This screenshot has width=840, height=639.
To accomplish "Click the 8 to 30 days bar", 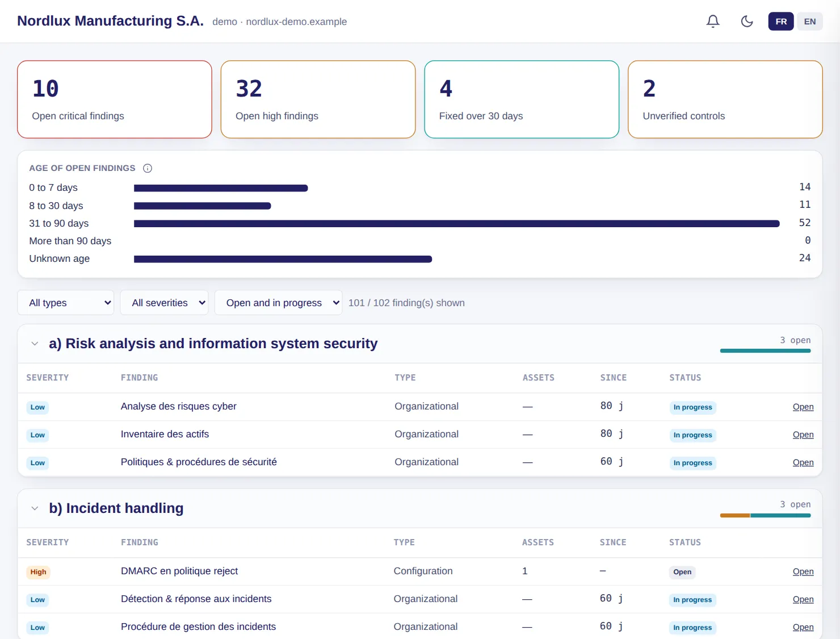I will tap(203, 206).
